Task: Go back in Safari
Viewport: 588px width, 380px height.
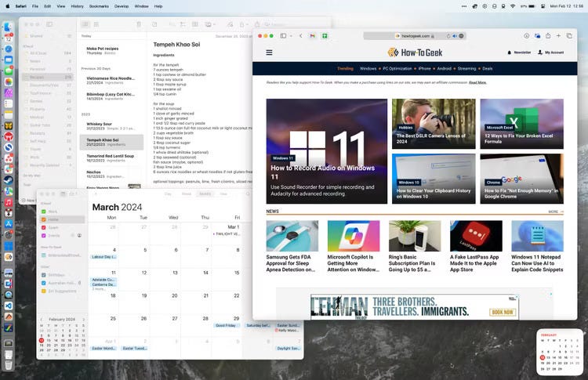Action: point(301,36)
